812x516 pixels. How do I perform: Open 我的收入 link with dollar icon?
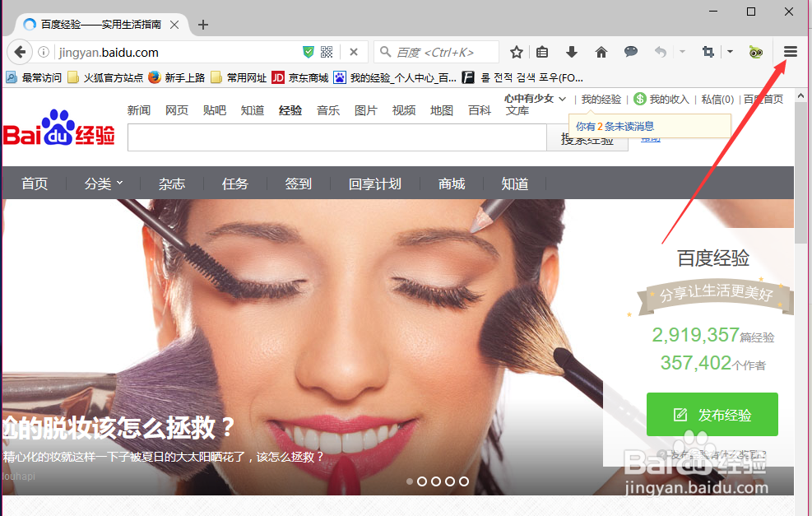[x=661, y=99]
